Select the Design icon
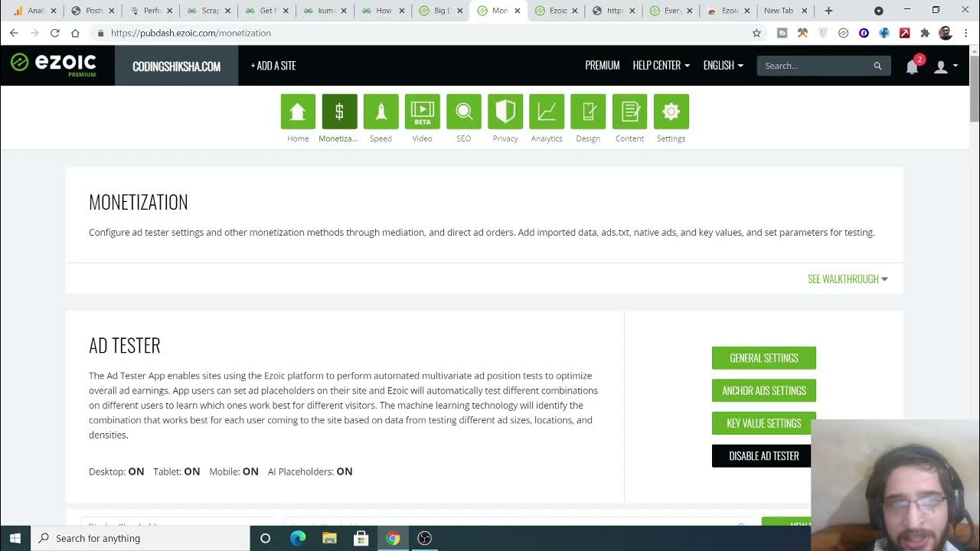 (x=587, y=112)
